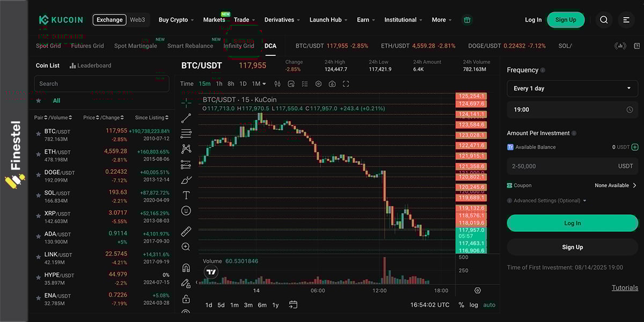Click Log In in the header
This screenshot has height=322, width=644.
point(533,20)
